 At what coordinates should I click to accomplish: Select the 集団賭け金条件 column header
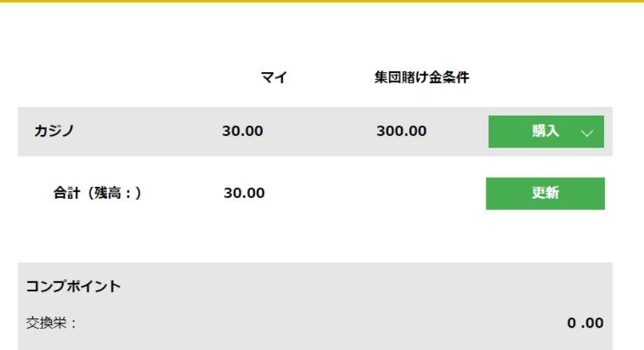click(421, 78)
